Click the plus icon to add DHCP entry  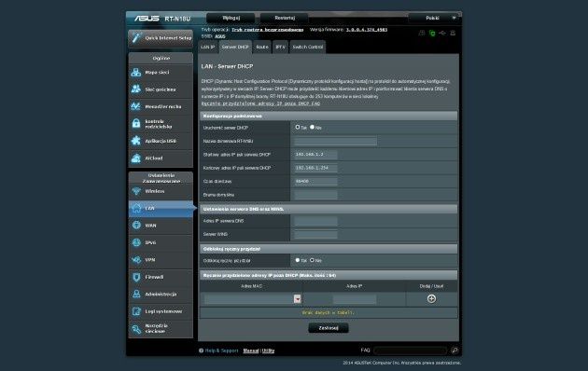click(x=431, y=298)
